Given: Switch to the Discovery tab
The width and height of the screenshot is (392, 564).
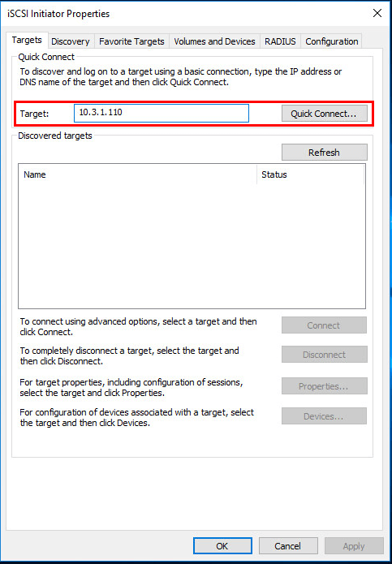Looking at the screenshot, I should (71, 41).
